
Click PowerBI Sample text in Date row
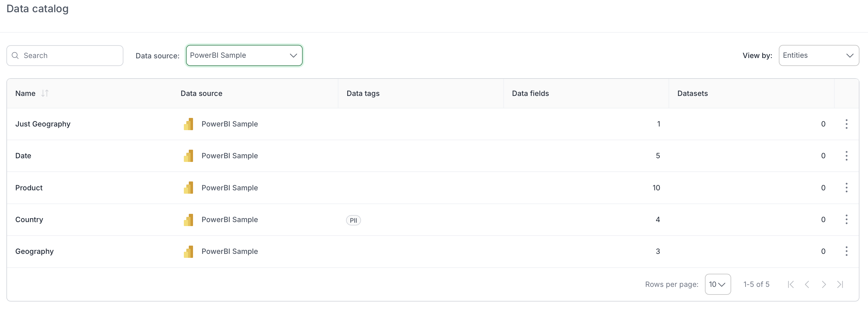pos(229,156)
